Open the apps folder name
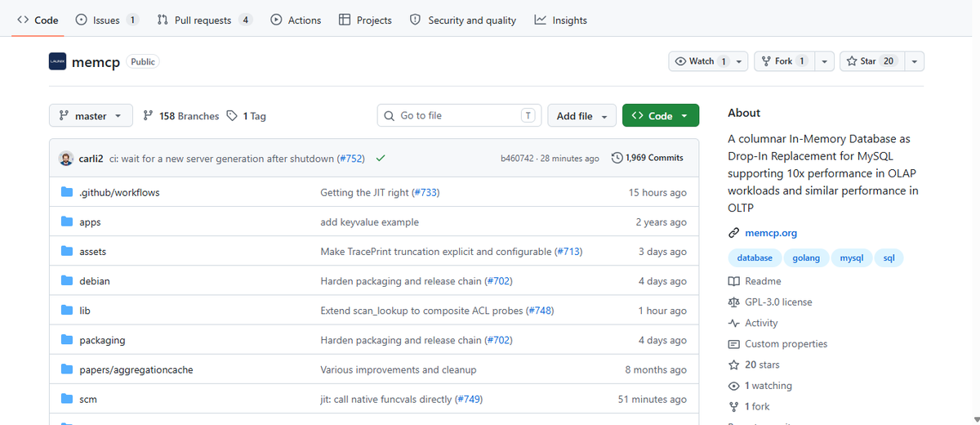This screenshot has height=425, width=980. [90, 222]
